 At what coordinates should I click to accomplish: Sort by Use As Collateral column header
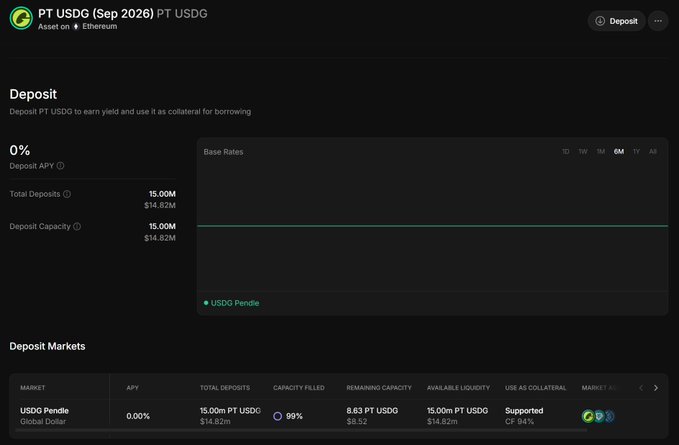(x=535, y=388)
